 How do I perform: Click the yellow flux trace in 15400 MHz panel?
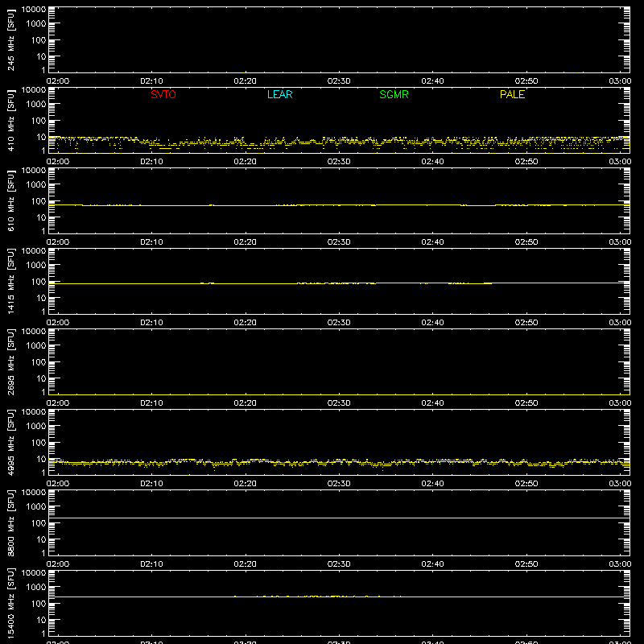coord(339,597)
